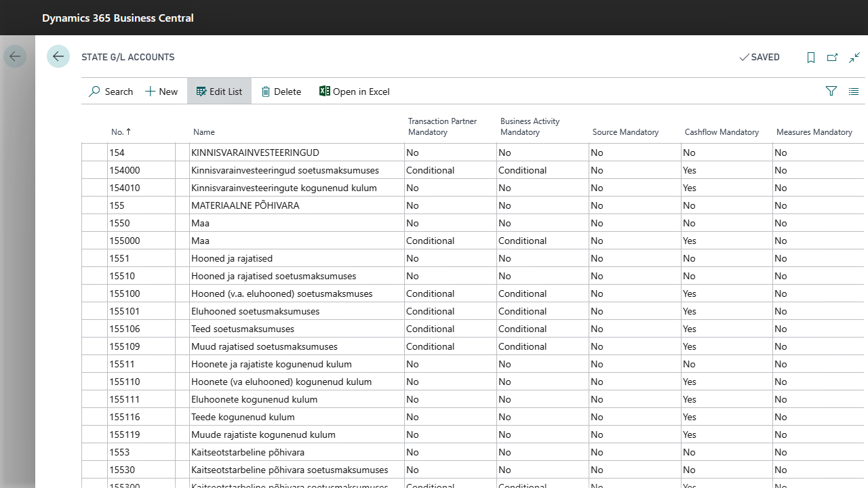This screenshot has width=868, height=488.
Task: Select account number 155110
Action: point(141,382)
